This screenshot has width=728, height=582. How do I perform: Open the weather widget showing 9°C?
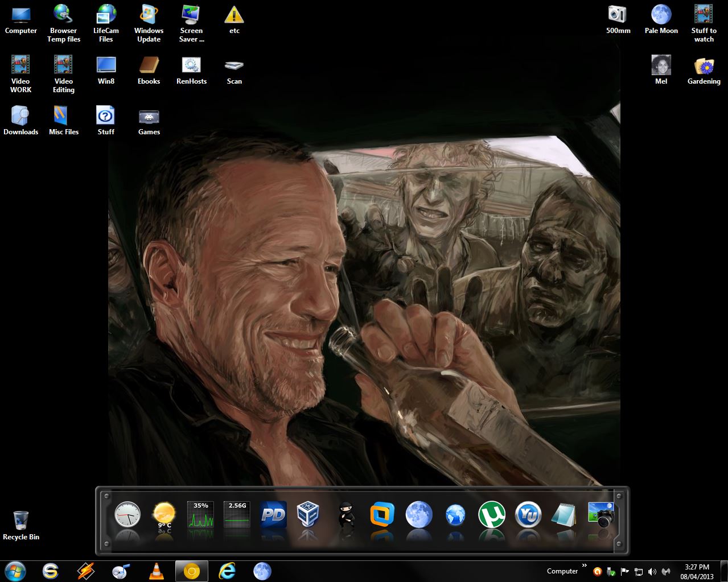[164, 516]
